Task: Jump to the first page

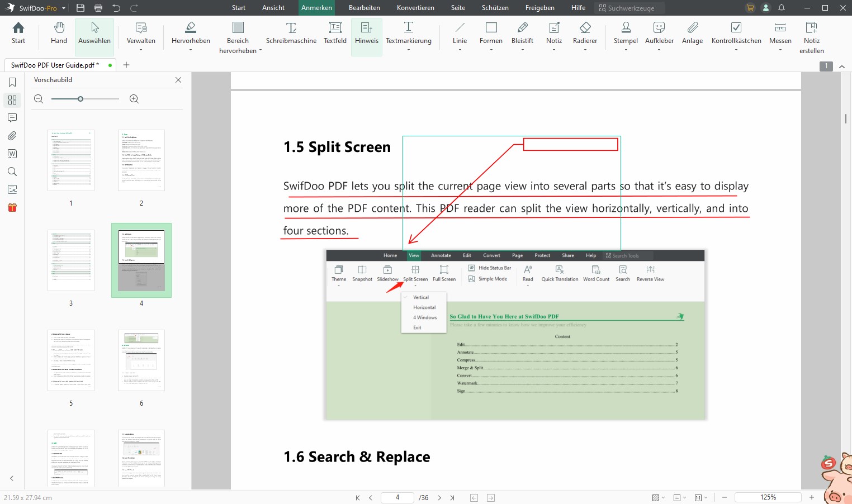Action: click(358, 497)
